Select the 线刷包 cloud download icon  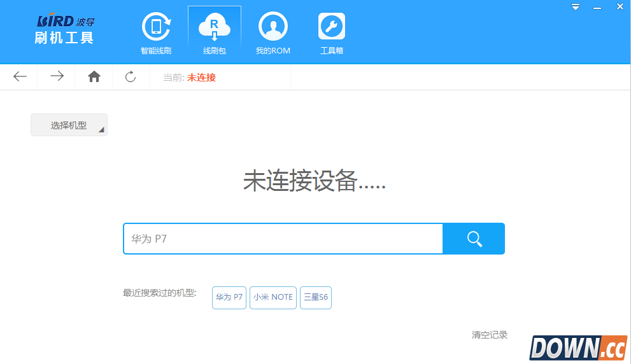coord(215,27)
